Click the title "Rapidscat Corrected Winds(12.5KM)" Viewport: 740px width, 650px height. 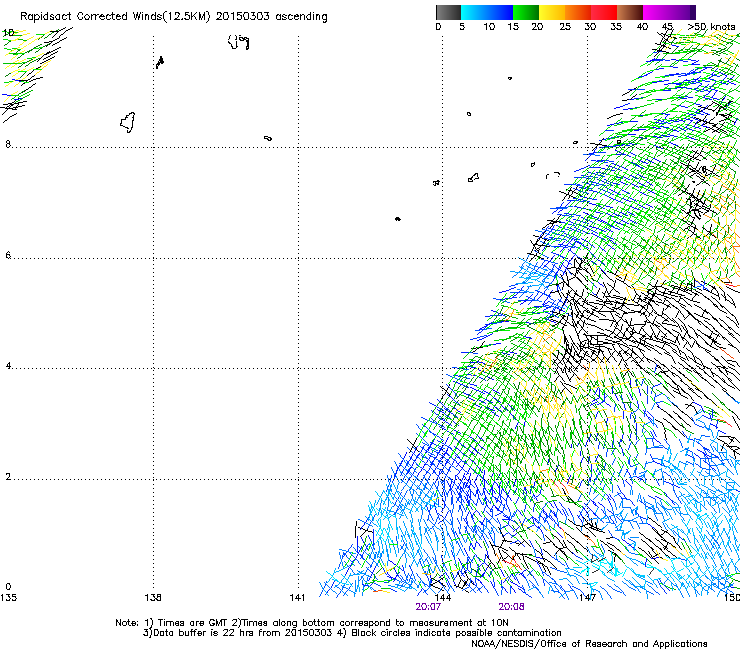115,17
